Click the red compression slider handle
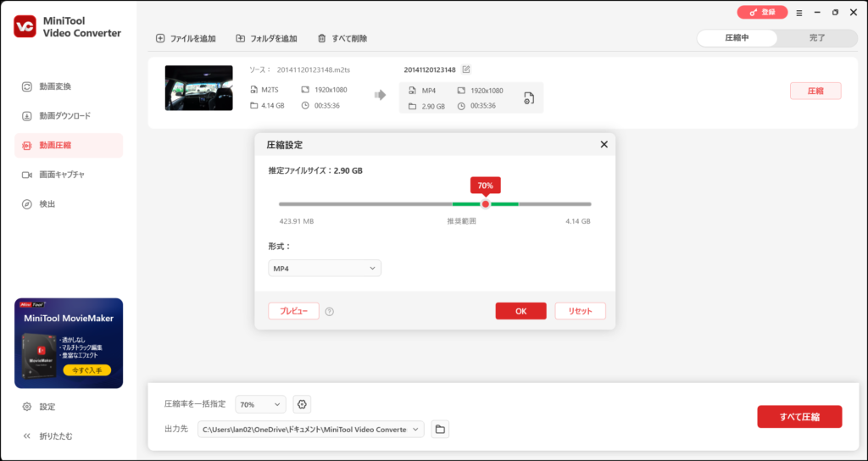 (486, 204)
